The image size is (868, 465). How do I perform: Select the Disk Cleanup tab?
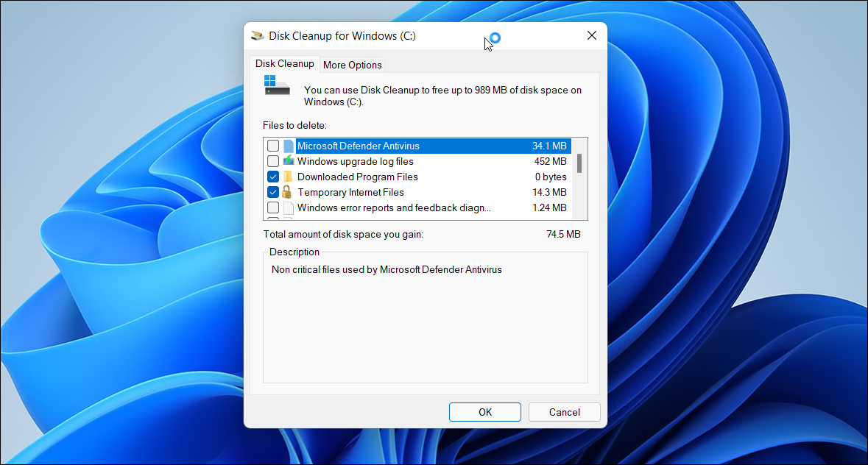click(285, 63)
